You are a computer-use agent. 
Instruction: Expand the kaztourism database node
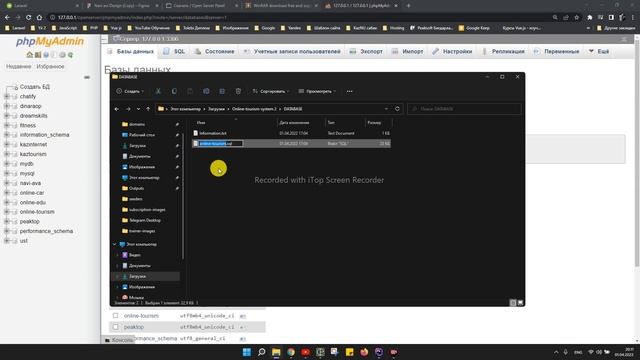click(7, 154)
